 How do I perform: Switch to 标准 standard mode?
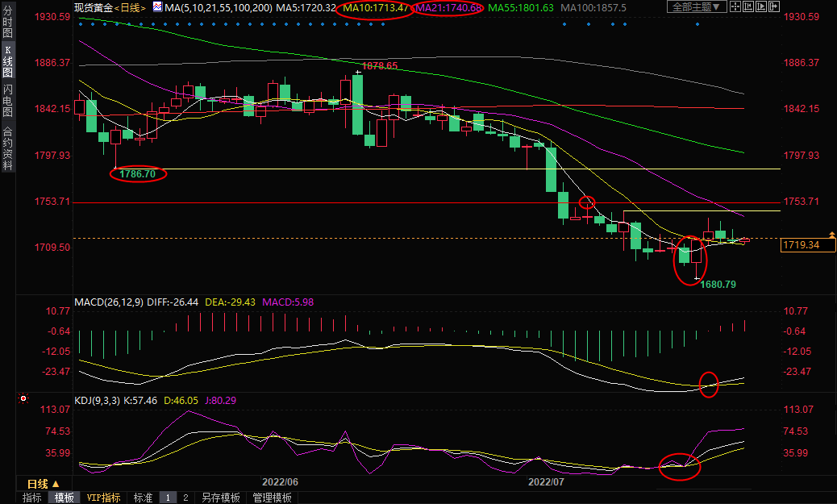143,498
